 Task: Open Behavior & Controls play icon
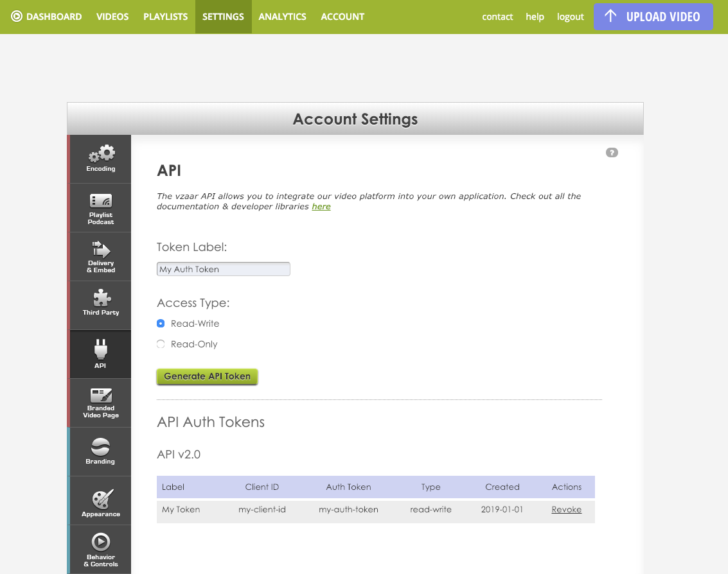pos(101,541)
